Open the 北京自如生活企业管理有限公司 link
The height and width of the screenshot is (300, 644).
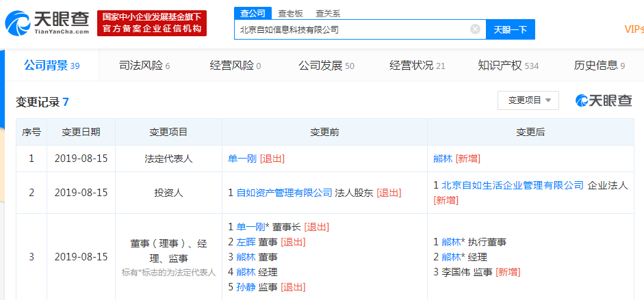(513, 185)
